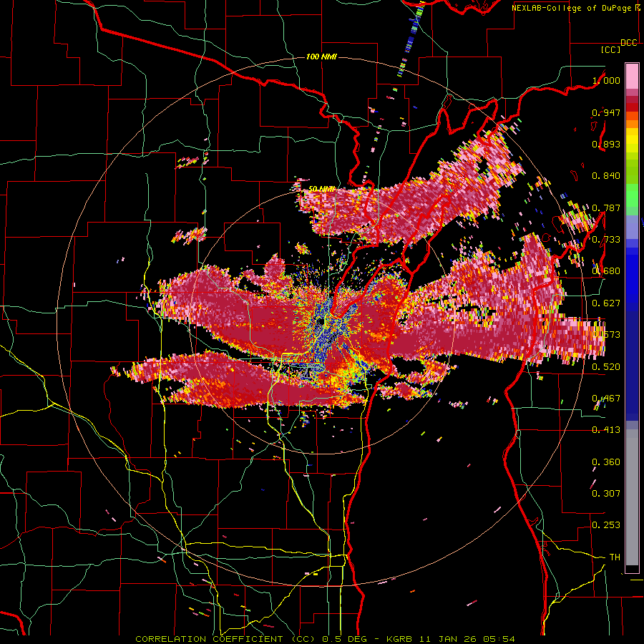The image size is (644, 644).
Task: Select the 0.360 scale value
Action: pos(606,462)
